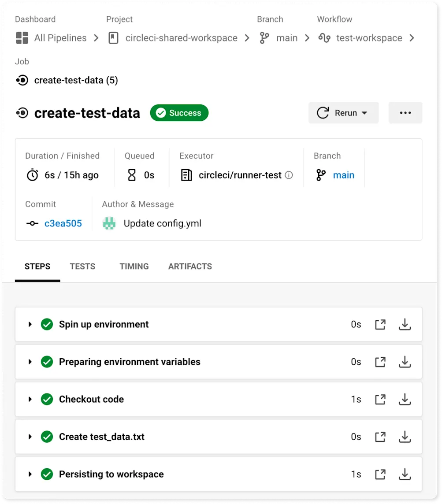Open Create test_data.txt step externally
Image resolution: width=442 pixels, height=504 pixels.
coord(380,437)
